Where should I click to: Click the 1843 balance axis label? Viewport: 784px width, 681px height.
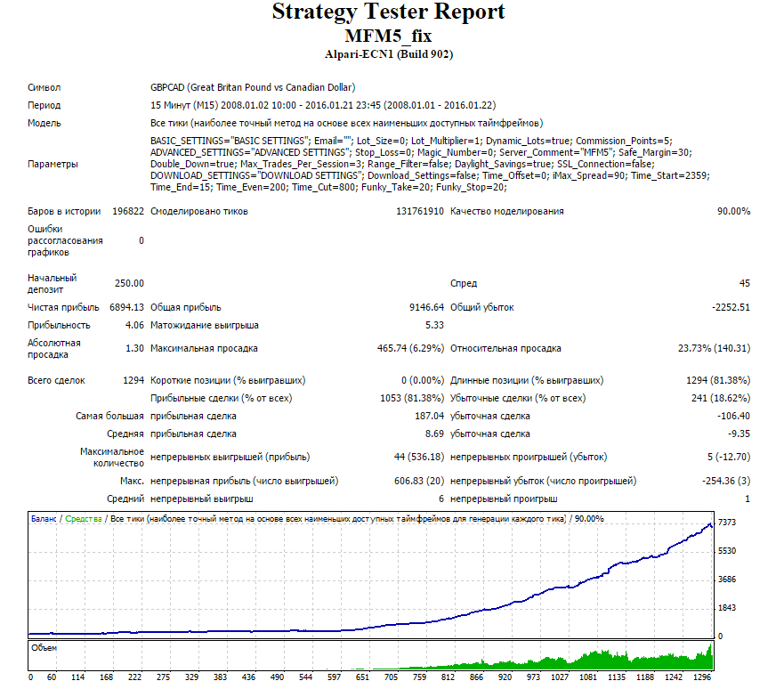point(727,608)
